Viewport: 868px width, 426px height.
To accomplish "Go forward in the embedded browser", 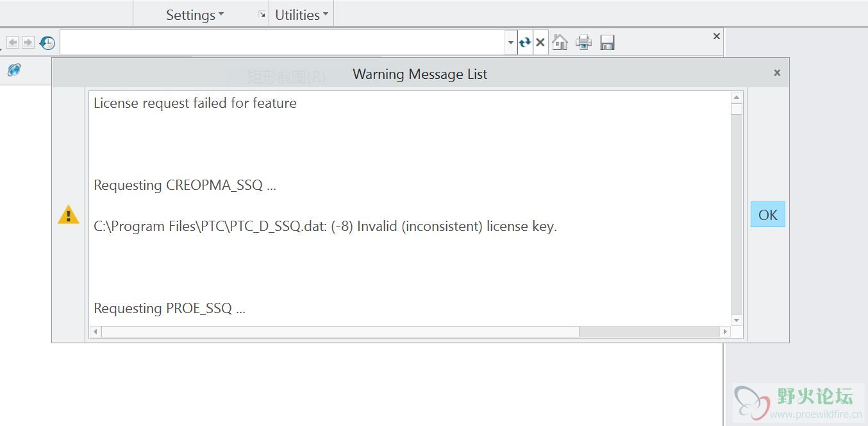I will [28, 42].
